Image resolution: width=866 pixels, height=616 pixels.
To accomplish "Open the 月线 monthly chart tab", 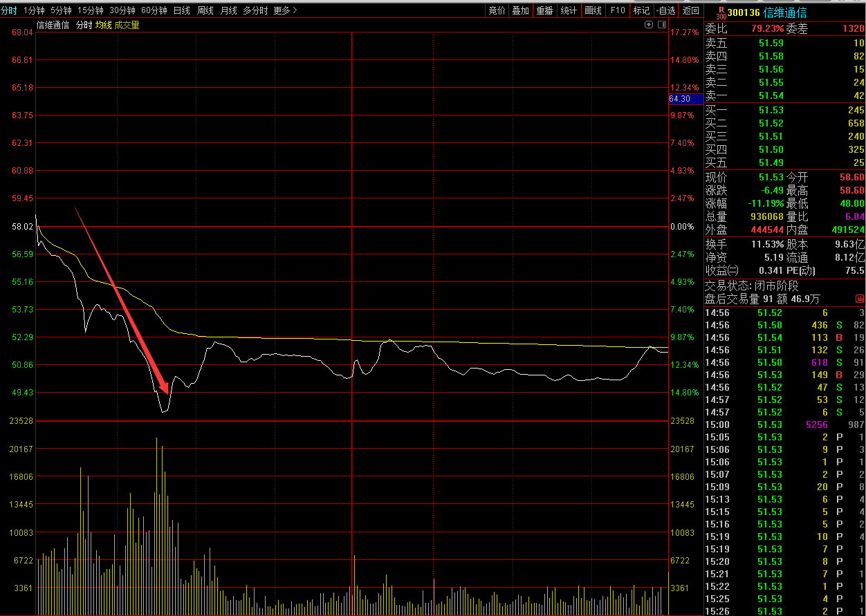I will 229,10.
